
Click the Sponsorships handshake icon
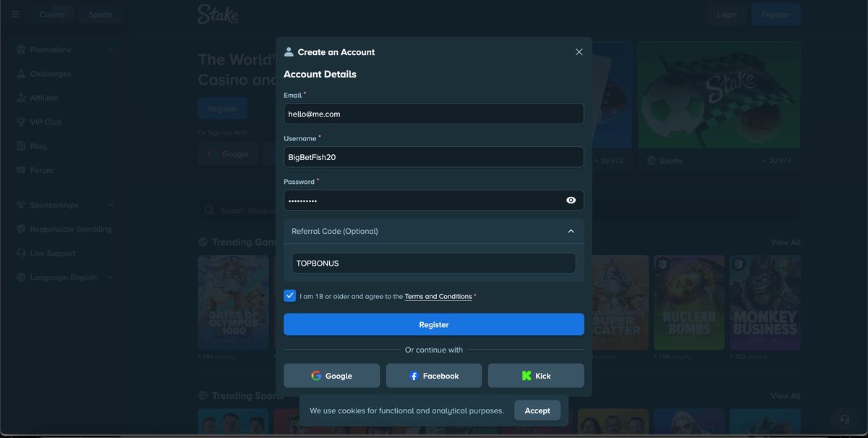click(x=21, y=205)
